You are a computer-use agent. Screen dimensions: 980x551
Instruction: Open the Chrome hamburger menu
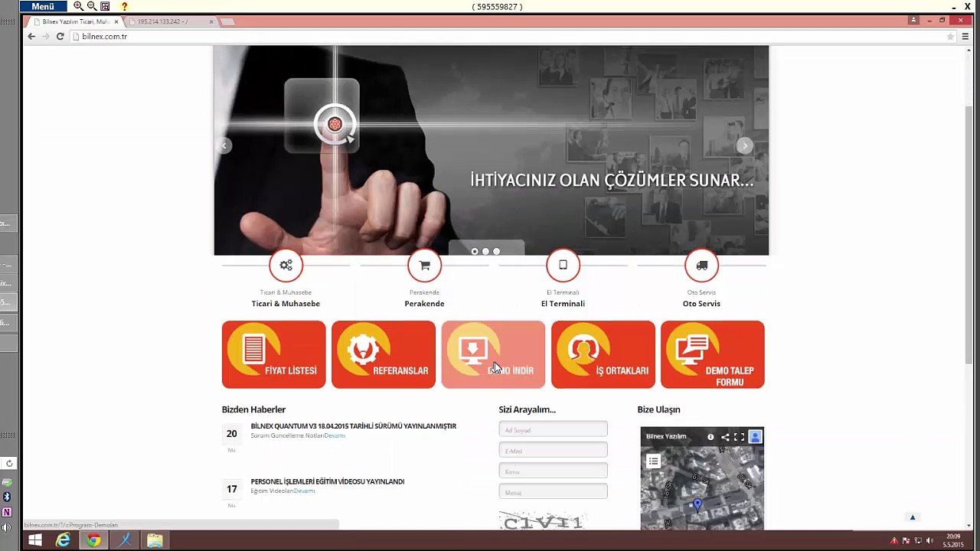(x=965, y=37)
